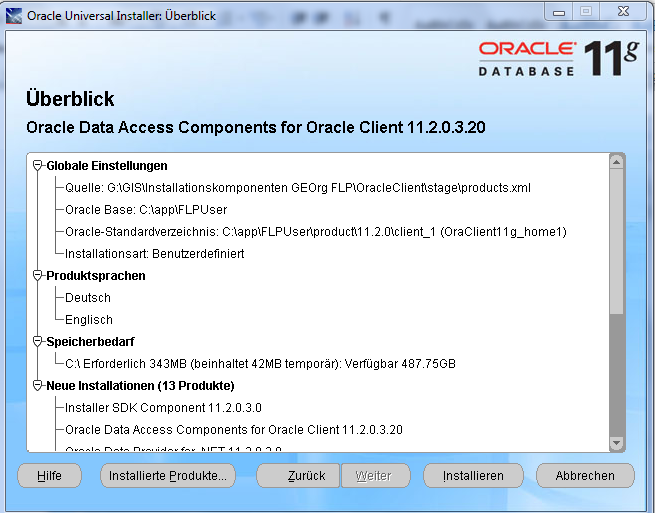The image size is (655, 513).
Task: Click the greyed-out Weiter button
Action: (376, 475)
